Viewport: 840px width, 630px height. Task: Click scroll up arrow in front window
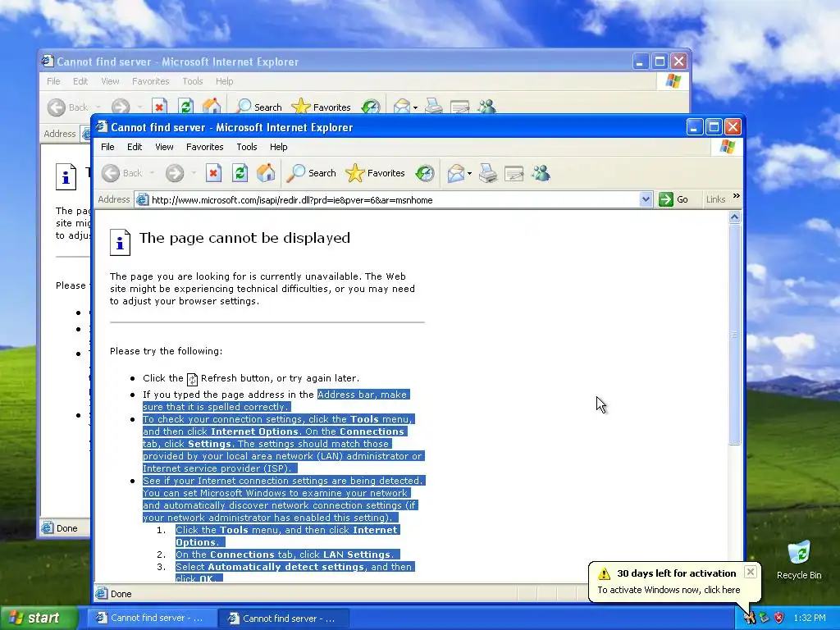pos(734,217)
